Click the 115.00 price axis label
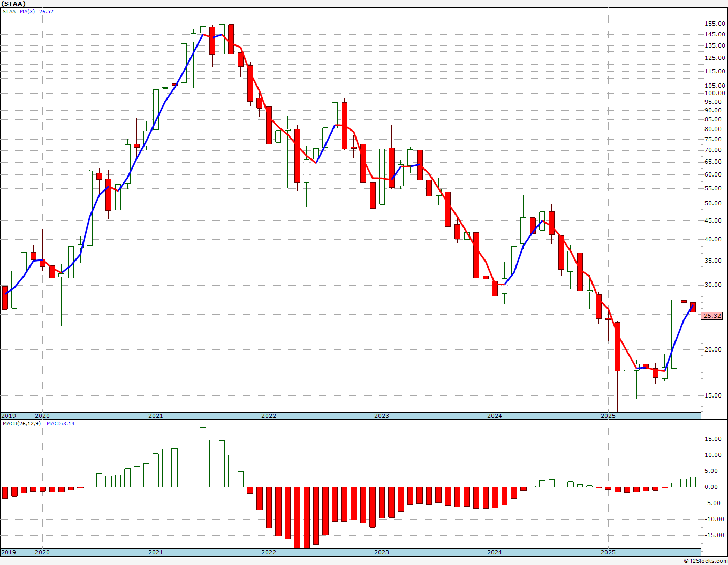The height and width of the screenshot is (565, 728). pos(715,71)
